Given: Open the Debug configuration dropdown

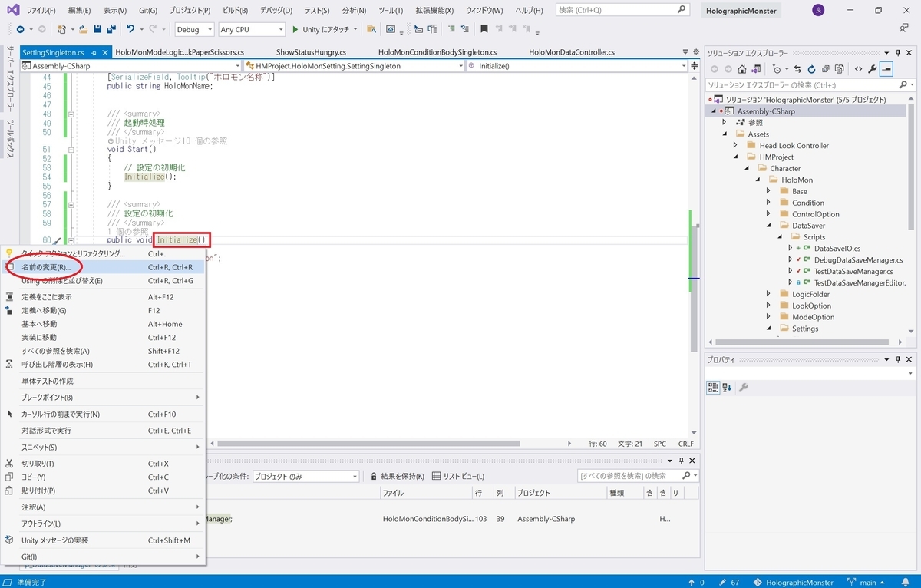Looking at the screenshot, I should tap(194, 29).
